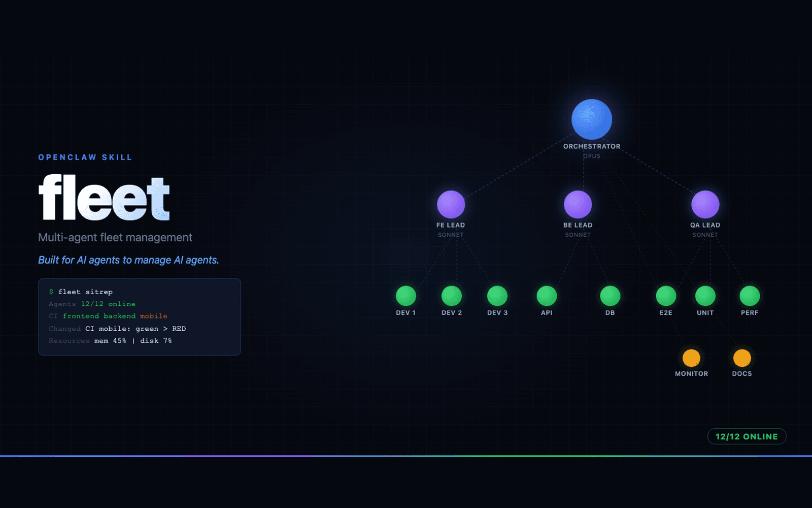Viewport: 812px width, 508px height.
Task: Click the Built for AI agents tagline link
Action: (x=128, y=260)
